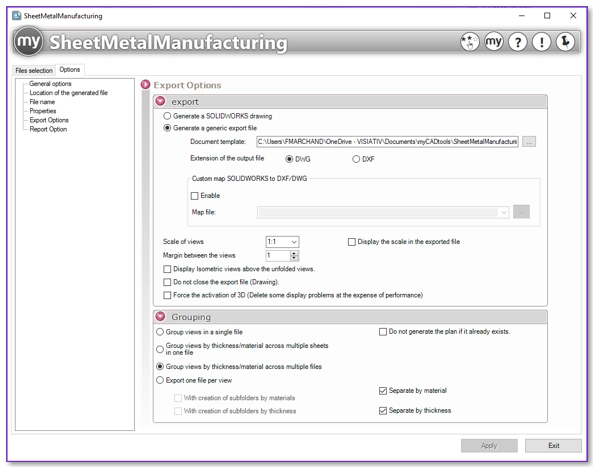Decrease margin between views with down arrow
This screenshot has width=593, height=467.
tap(294, 258)
